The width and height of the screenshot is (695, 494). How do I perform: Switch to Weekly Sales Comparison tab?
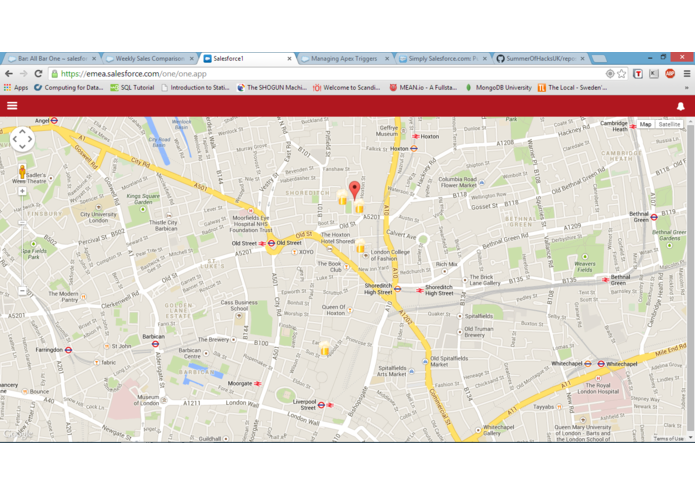click(x=150, y=58)
